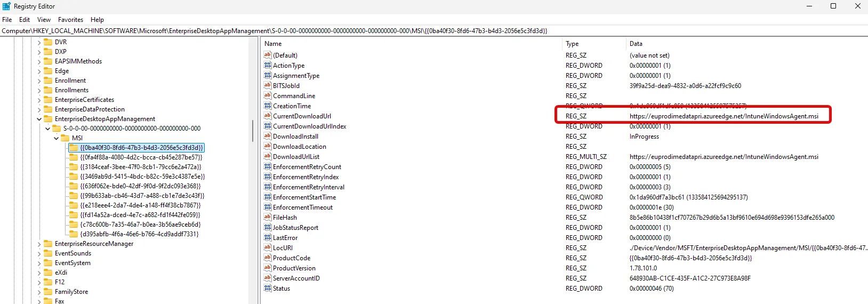Click the 1.78.101.0 version data
The image size is (868, 304).
(643, 268)
